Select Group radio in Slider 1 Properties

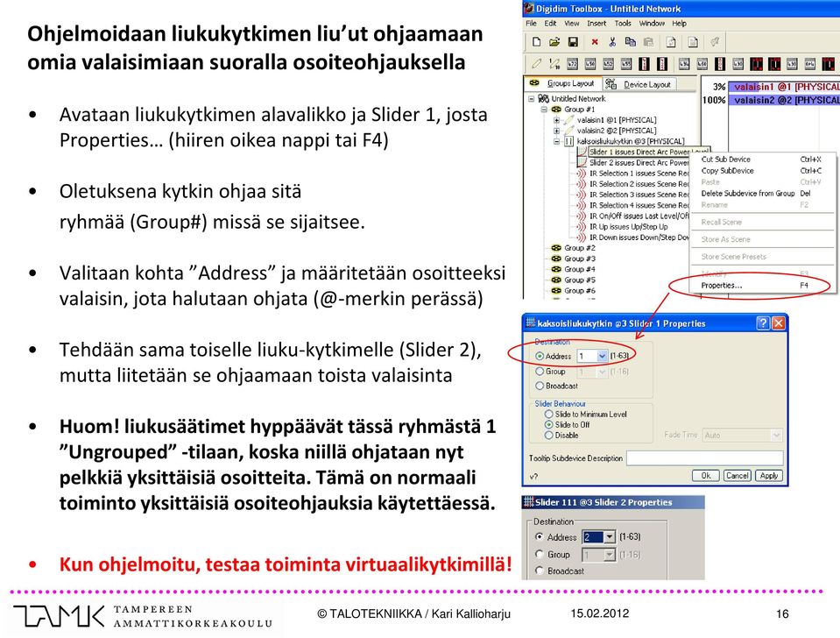[540, 371]
